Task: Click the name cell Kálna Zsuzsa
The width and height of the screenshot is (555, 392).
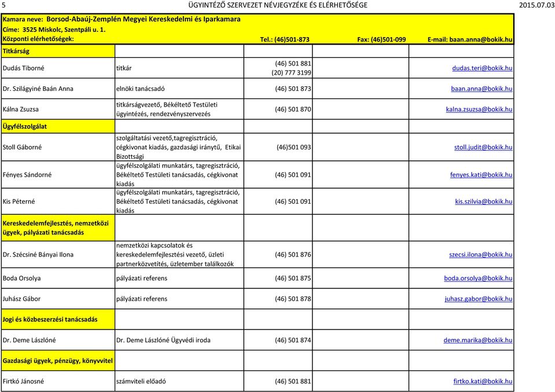Action: click(58, 109)
